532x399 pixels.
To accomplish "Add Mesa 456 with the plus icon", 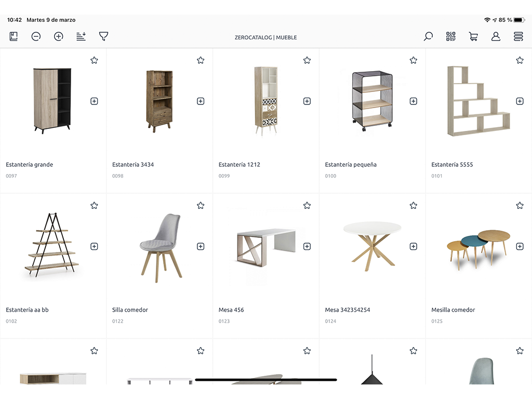I will [x=307, y=246].
